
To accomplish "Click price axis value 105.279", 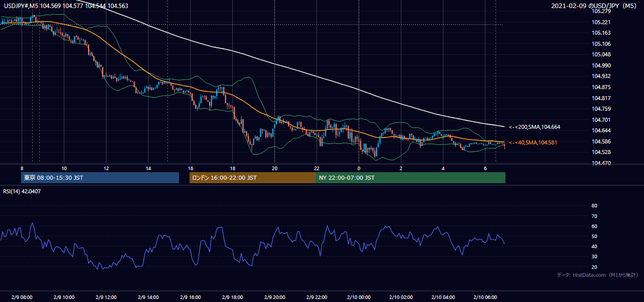I will coord(601,11).
